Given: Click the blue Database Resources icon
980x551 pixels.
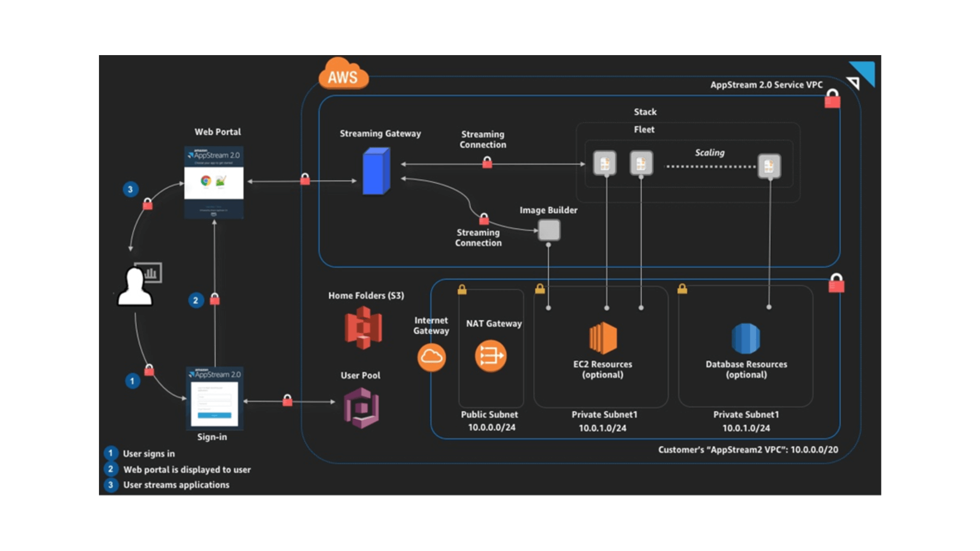Looking at the screenshot, I should [746, 338].
